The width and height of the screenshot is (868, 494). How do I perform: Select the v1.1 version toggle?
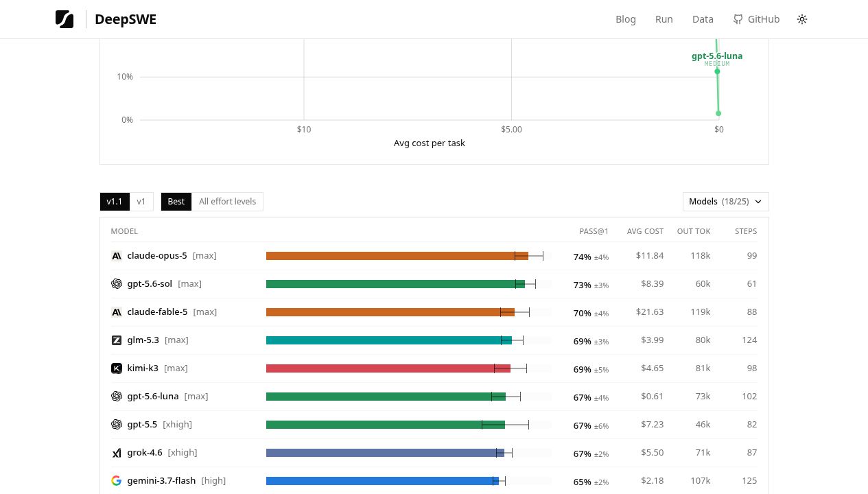[x=115, y=202]
